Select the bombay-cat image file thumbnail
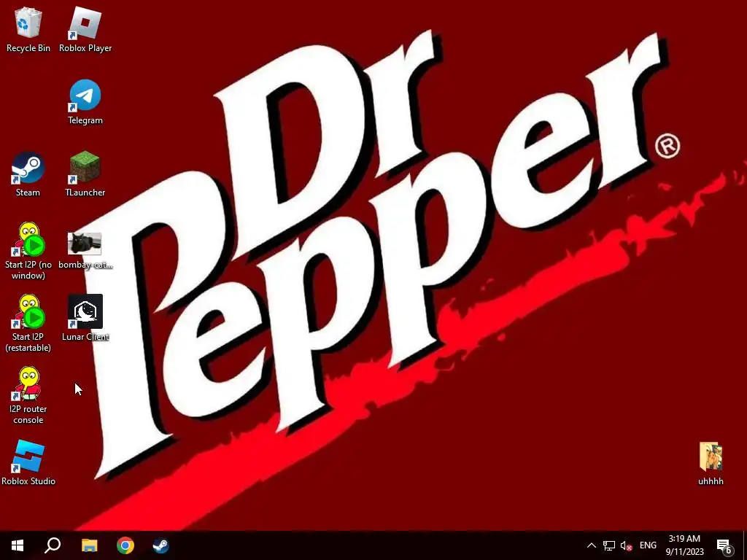The height and width of the screenshot is (560, 747). [x=85, y=244]
